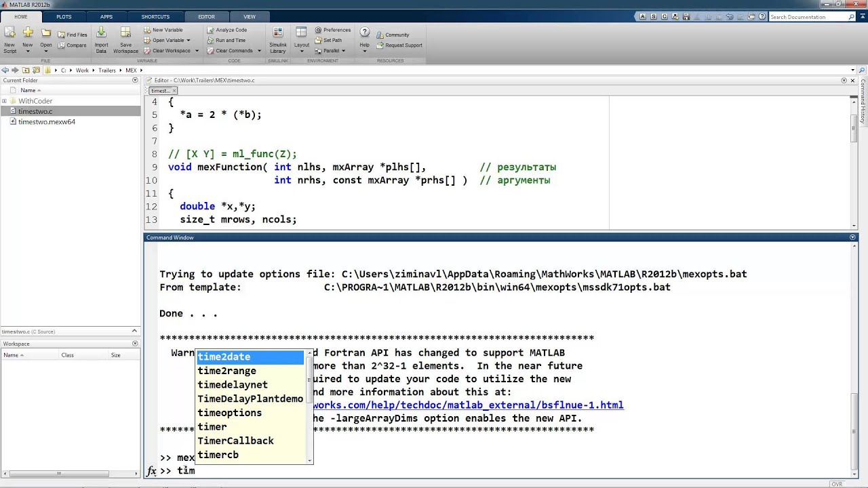Switch to the PLOTS tab
868x488 pixels.
(64, 16)
